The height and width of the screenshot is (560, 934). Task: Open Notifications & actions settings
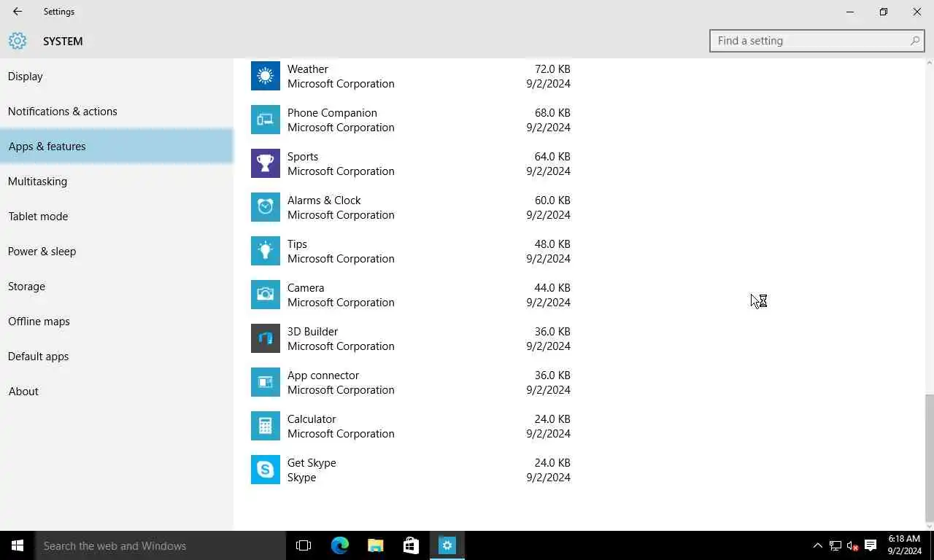(117, 111)
